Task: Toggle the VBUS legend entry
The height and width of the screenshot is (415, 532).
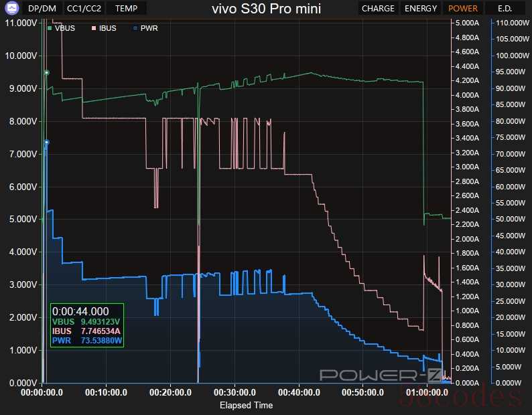Action: point(61,28)
